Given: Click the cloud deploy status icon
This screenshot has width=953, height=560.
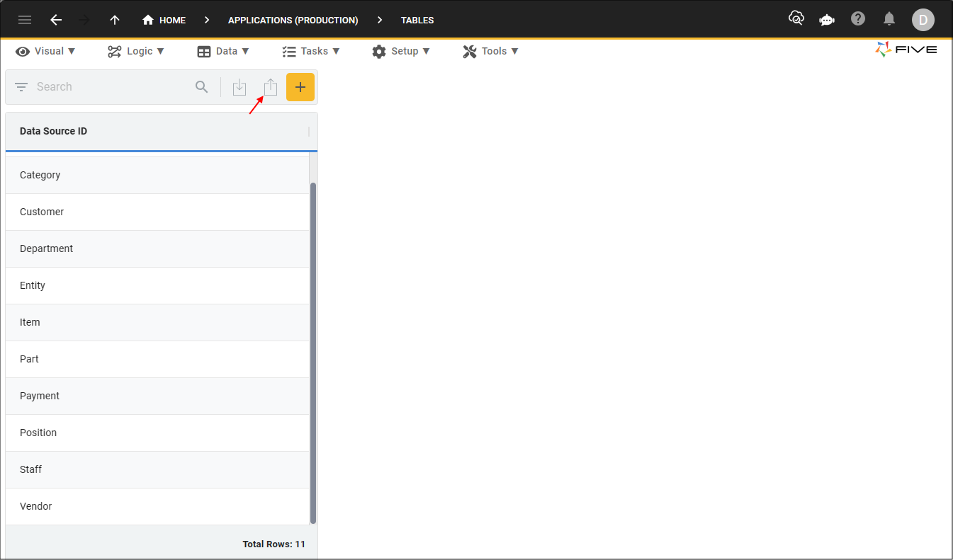Looking at the screenshot, I should pos(796,18).
